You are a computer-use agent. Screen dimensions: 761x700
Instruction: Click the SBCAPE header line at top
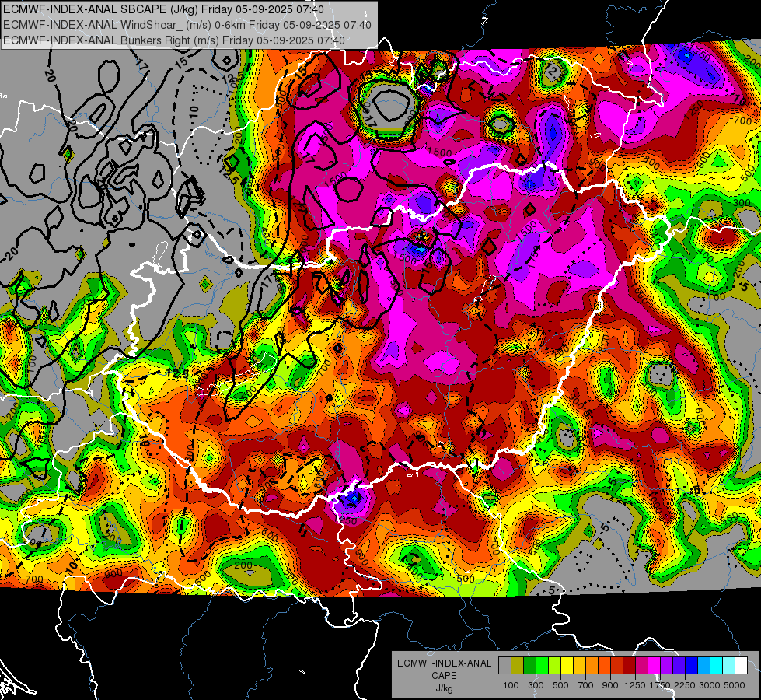click(163, 9)
